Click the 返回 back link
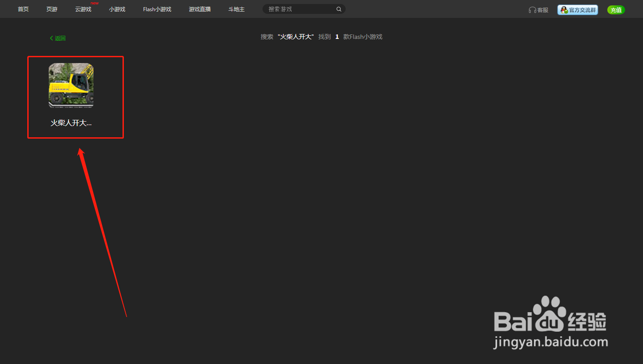The height and width of the screenshot is (364, 643). click(58, 38)
